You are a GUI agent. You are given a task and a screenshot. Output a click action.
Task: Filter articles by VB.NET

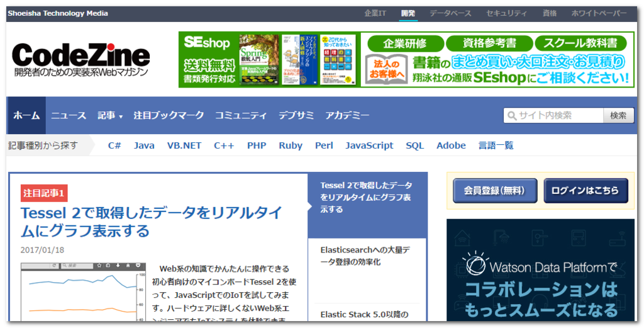[184, 145]
